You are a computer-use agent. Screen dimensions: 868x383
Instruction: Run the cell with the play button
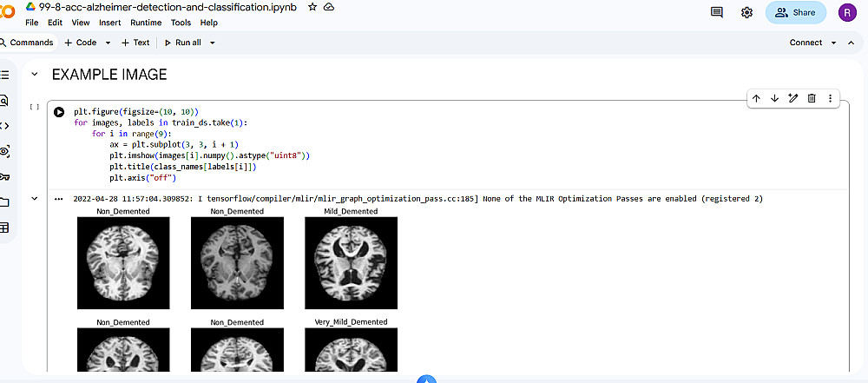59,112
